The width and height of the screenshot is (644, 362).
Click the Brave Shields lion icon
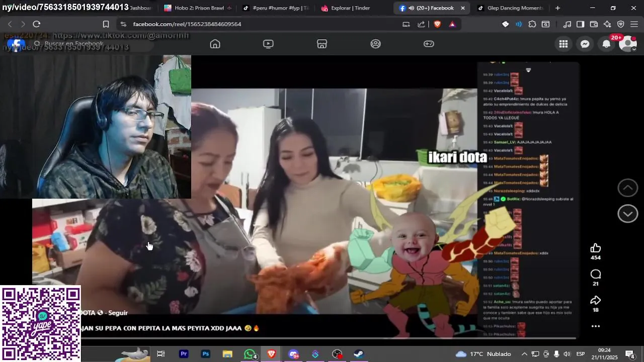(437, 24)
